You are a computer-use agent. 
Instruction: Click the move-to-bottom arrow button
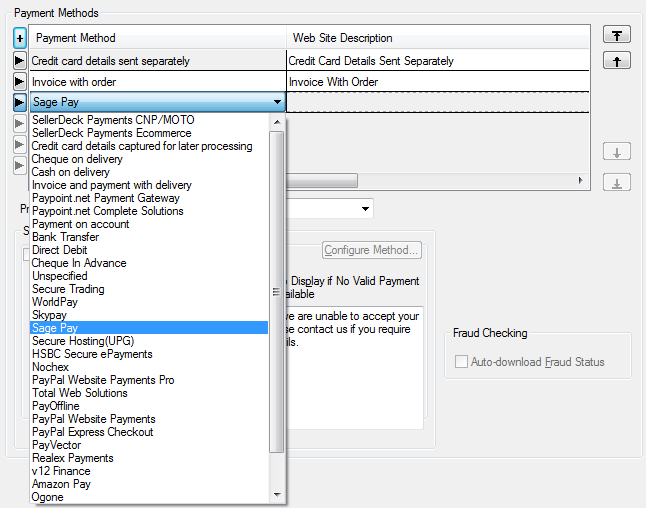(x=617, y=182)
